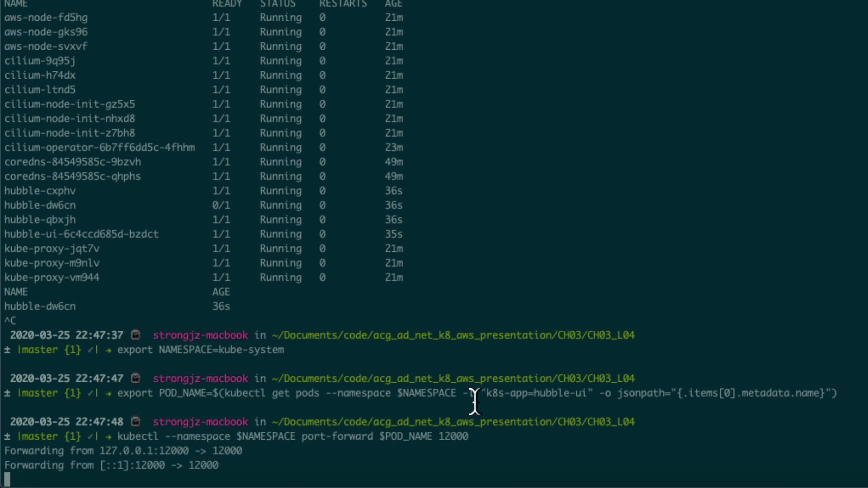Click the |master {1} branch indicator on the kubectl line
This screenshot has width=868, height=488.
click(x=49, y=436)
